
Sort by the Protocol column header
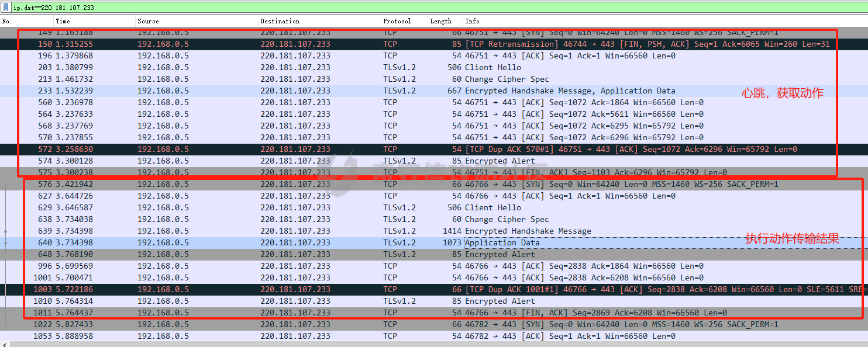pos(404,21)
